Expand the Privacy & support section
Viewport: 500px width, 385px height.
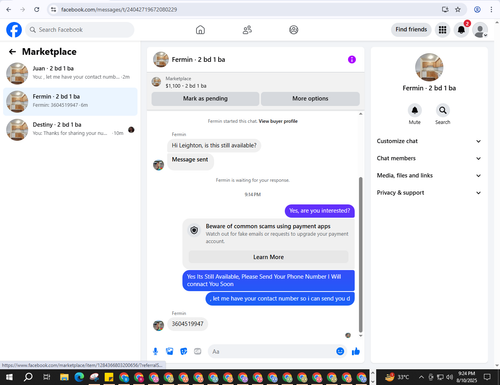pyautogui.click(x=429, y=193)
